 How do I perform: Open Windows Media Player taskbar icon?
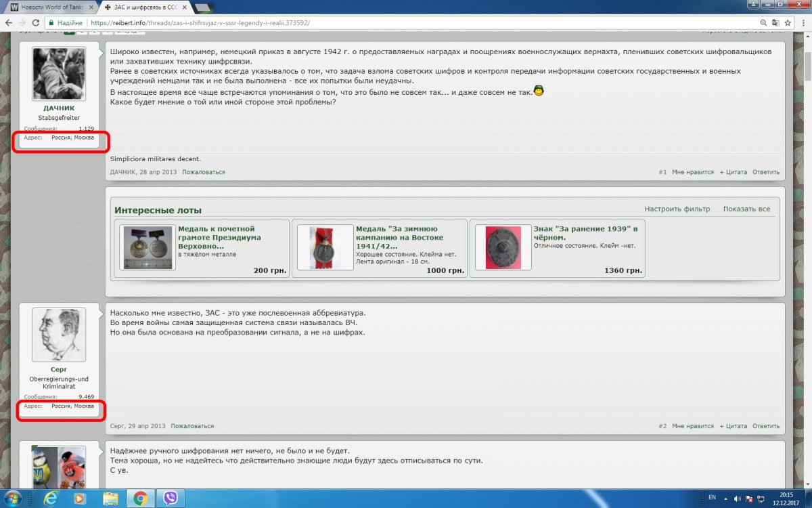80,498
